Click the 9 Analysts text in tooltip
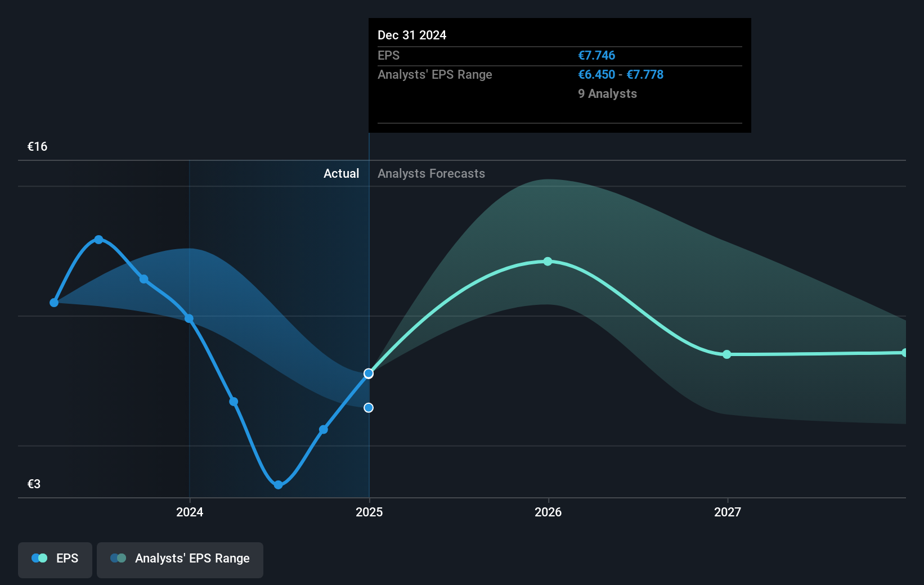Image resolution: width=924 pixels, height=585 pixels. 607,94
